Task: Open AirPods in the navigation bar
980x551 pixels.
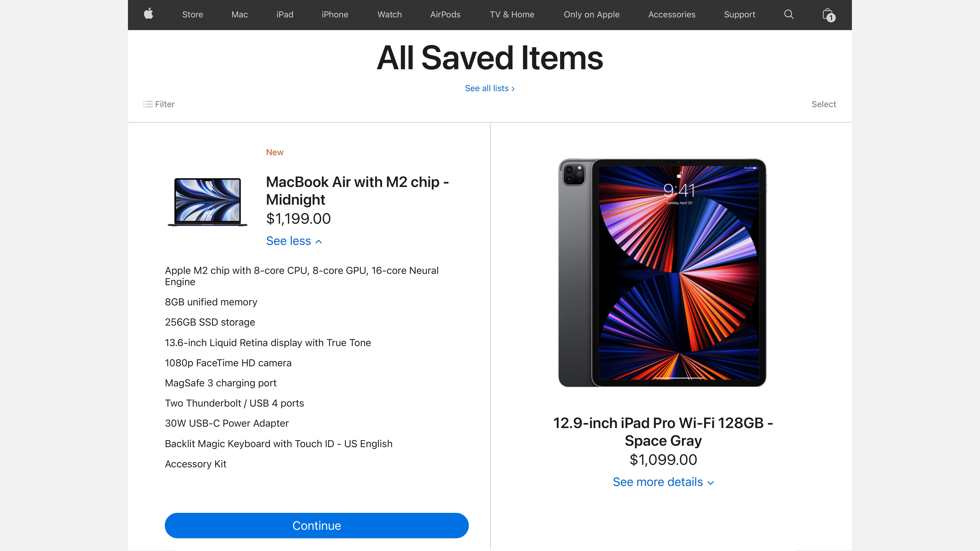Action: point(445,14)
